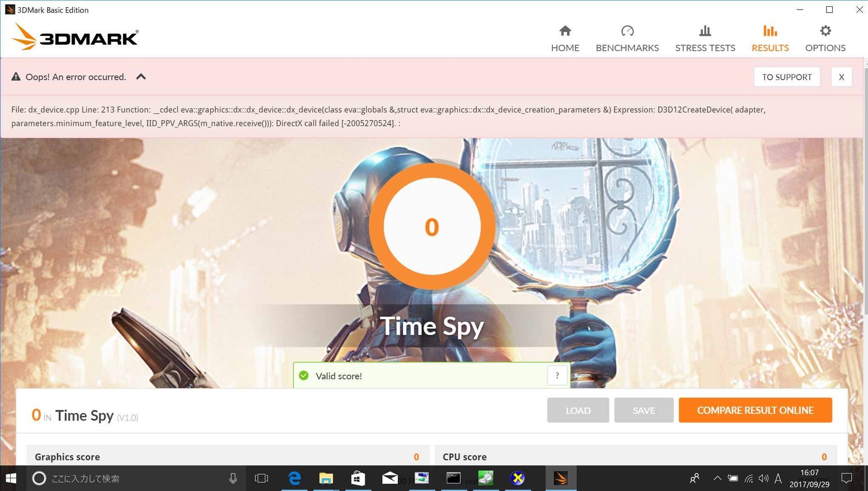Image resolution: width=868 pixels, height=491 pixels.
Task: Click the Cortana search box
Action: [136, 478]
